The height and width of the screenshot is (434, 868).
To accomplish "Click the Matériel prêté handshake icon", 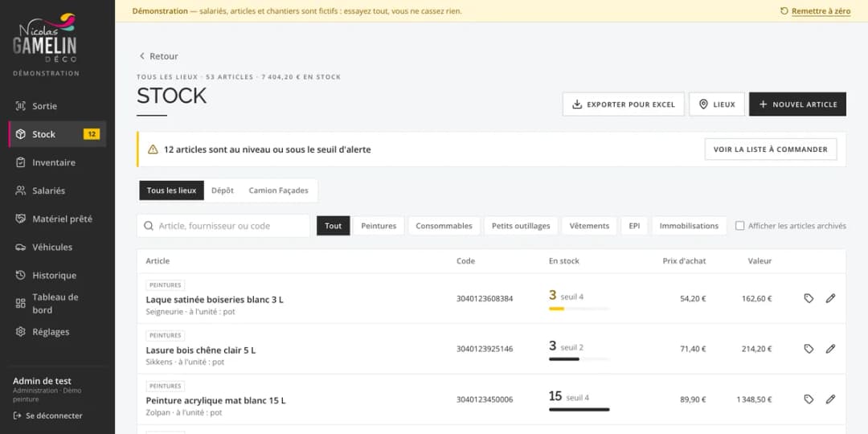I will click(20, 219).
